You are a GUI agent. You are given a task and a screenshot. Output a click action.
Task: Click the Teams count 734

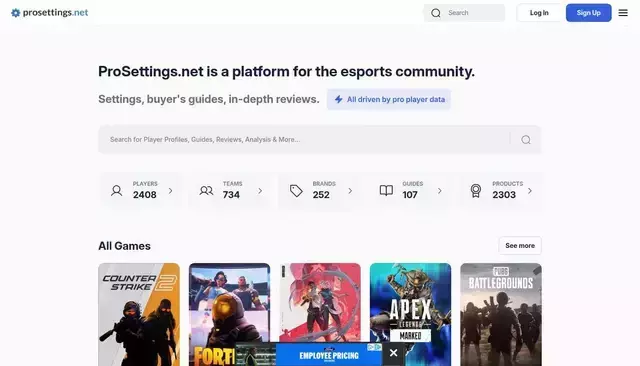click(231, 195)
